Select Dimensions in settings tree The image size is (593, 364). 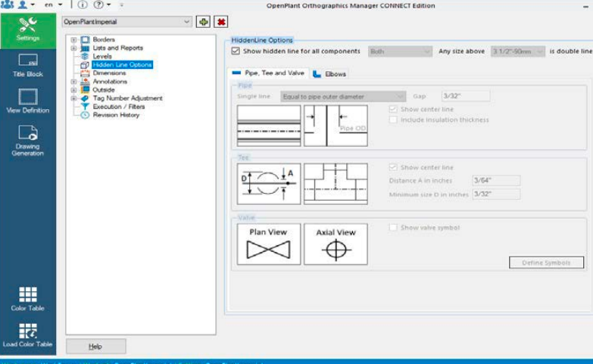[109, 73]
